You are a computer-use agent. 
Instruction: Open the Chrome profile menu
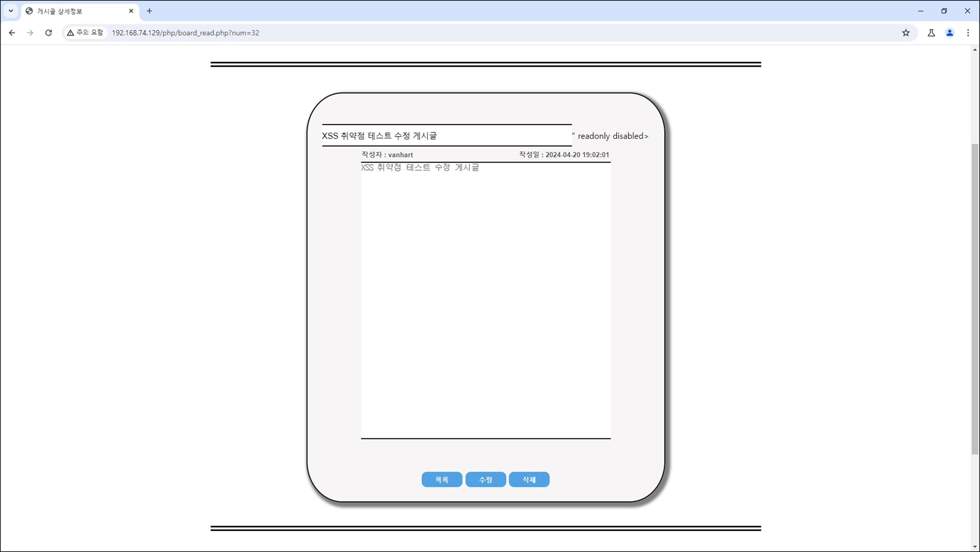[950, 33]
